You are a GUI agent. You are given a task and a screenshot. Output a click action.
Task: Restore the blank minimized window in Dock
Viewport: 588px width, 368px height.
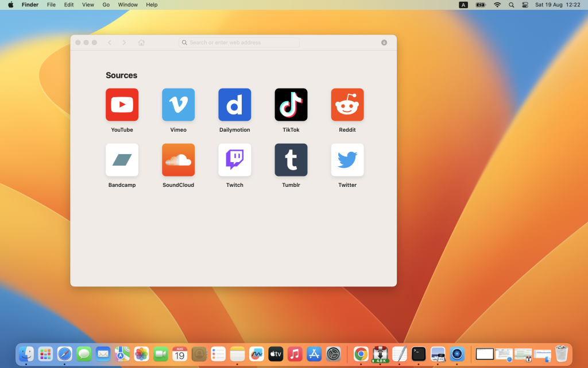pos(485,354)
